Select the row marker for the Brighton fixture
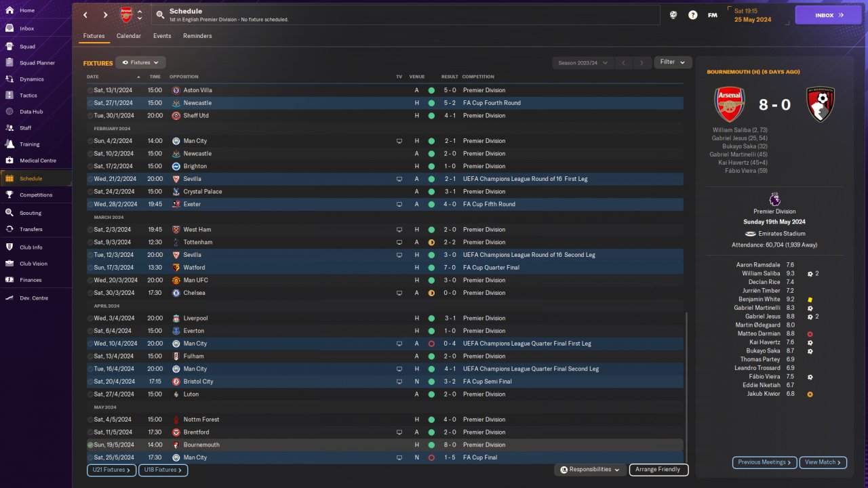 click(x=90, y=166)
